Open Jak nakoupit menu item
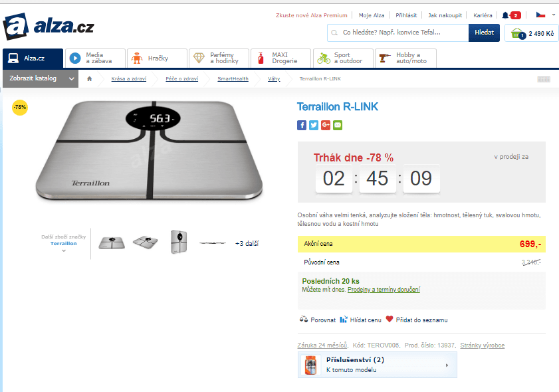This screenshot has height=392, width=559. [445, 15]
